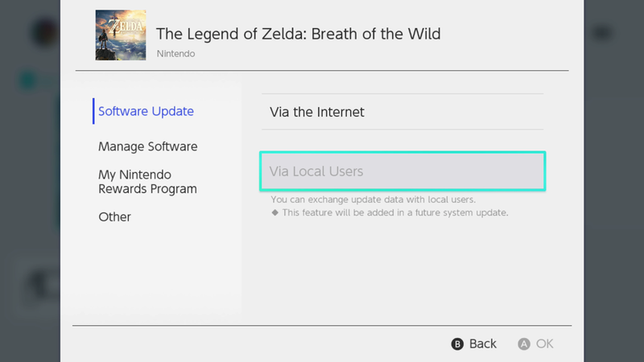Click the B button icon

coord(457,344)
